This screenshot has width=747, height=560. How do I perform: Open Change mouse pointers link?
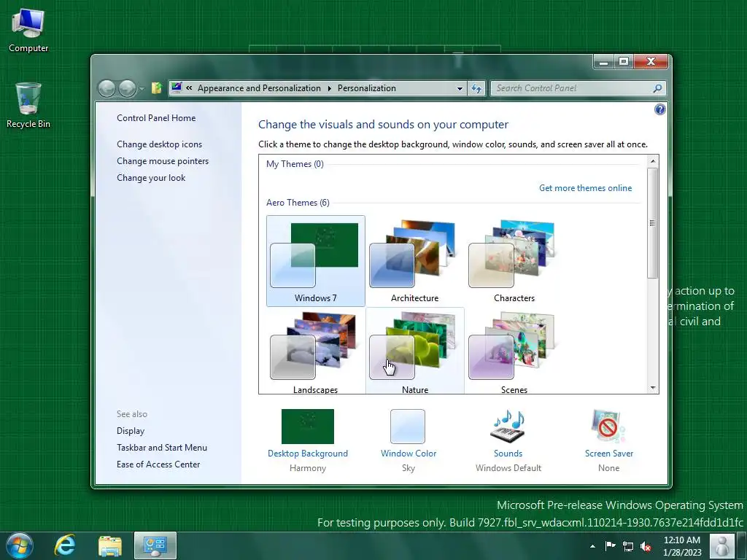point(163,161)
